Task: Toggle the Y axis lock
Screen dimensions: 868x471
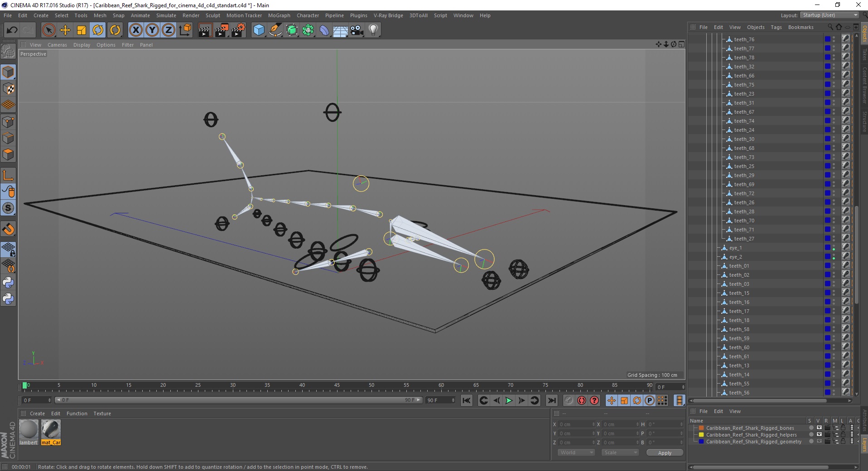Action: pyautogui.click(x=152, y=30)
